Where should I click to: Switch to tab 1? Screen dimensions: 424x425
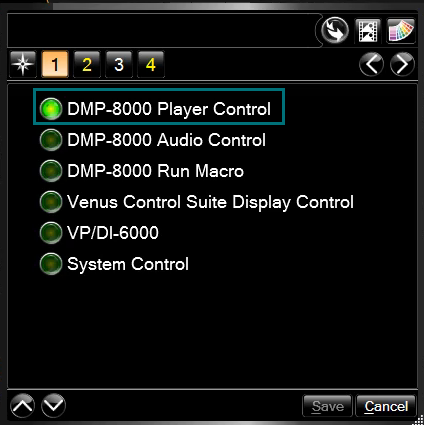[x=55, y=64]
